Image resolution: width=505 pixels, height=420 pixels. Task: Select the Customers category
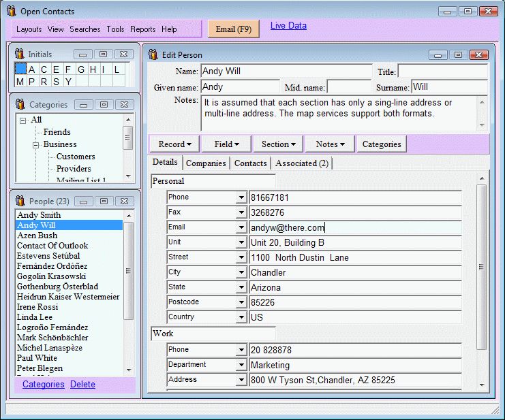tap(76, 157)
